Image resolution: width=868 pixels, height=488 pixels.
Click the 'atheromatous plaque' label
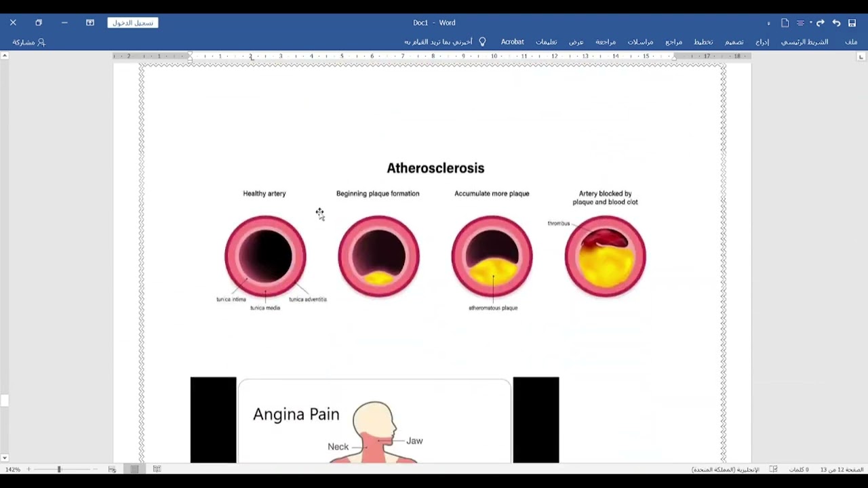(493, 308)
